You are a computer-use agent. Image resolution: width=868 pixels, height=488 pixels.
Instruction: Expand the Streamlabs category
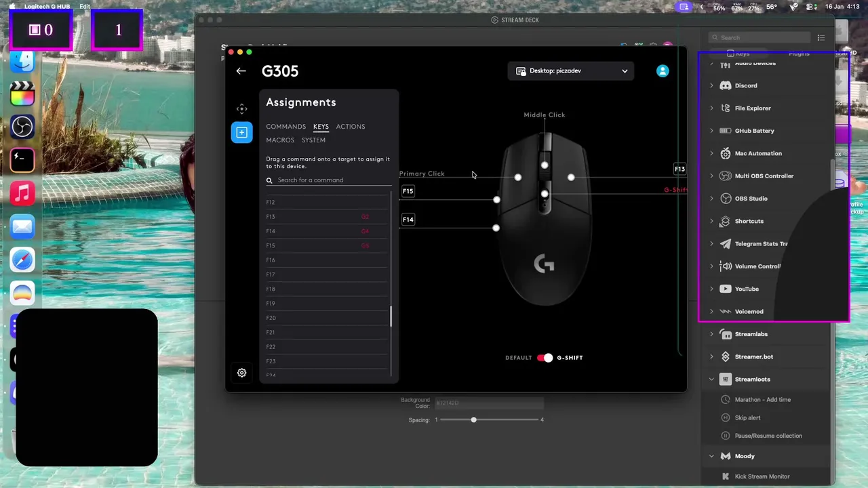click(x=711, y=334)
